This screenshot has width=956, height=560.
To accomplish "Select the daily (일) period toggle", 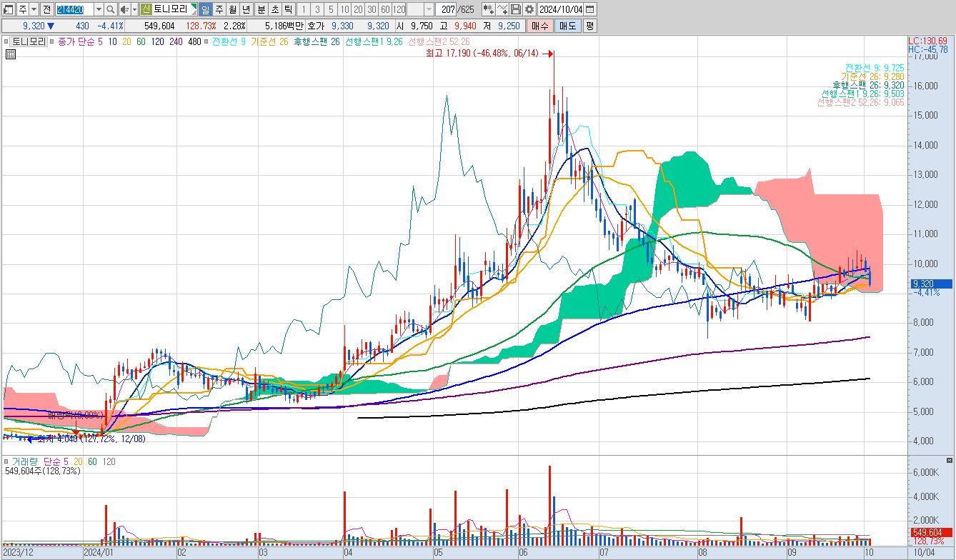I will click(205, 9).
